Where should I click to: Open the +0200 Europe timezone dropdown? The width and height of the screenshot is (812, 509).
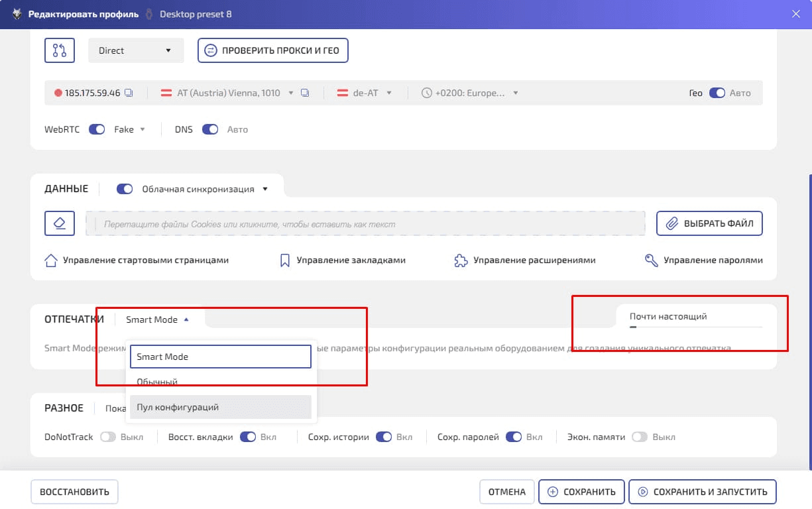point(516,93)
